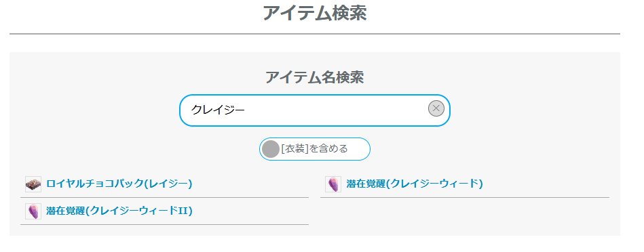Focus the item name search field
The image size is (644, 252).
tap(315, 110)
